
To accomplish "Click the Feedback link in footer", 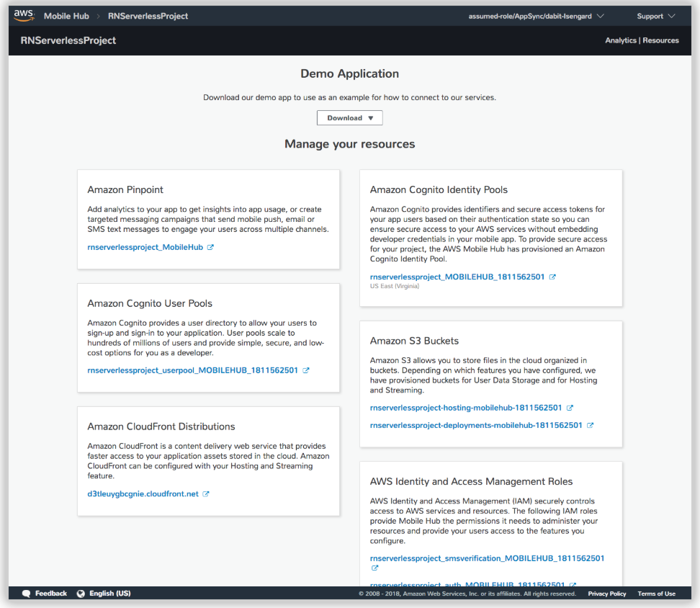I will 51,594.
